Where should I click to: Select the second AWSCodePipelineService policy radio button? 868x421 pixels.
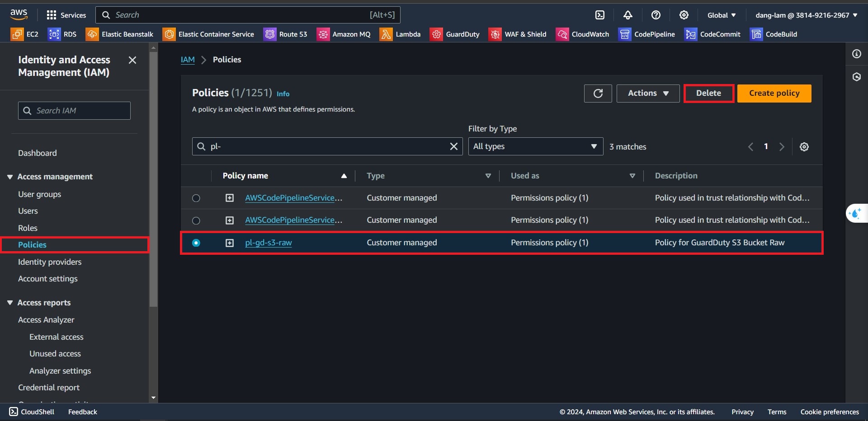pos(196,220)
